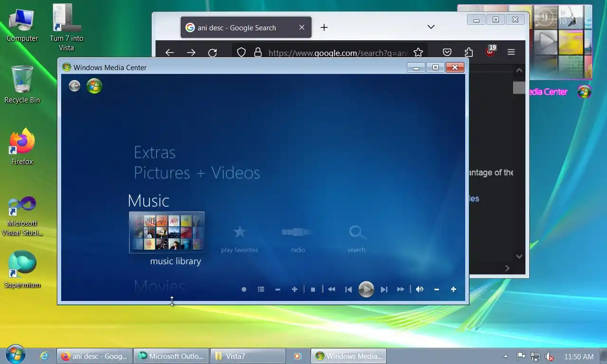
Task: Skip to previous track
Action: (x=349, y=289)
